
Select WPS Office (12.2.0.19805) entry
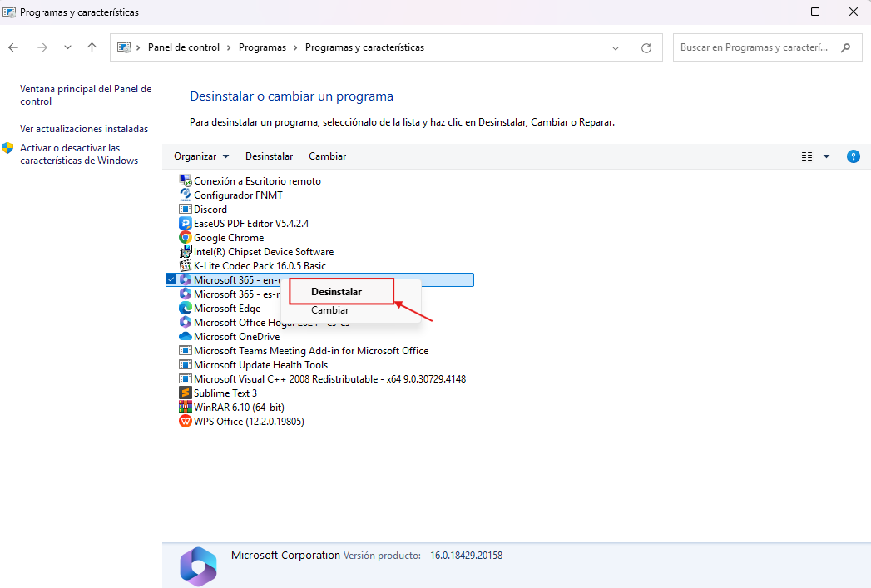tap(249, 422)
